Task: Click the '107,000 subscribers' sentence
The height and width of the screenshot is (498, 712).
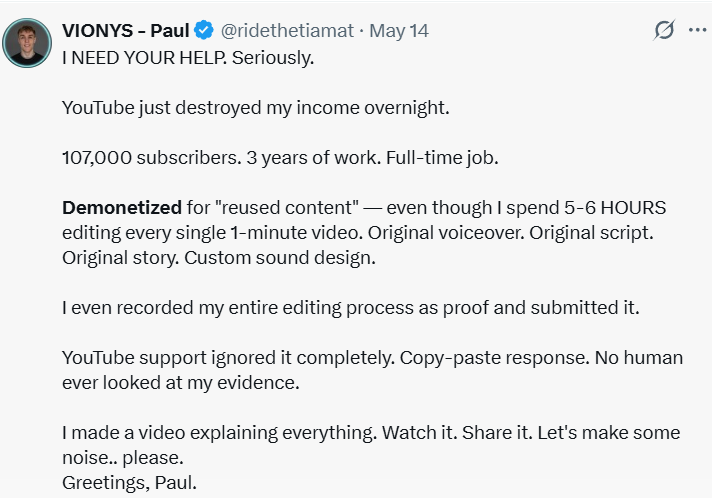Action: coord(152,158)
